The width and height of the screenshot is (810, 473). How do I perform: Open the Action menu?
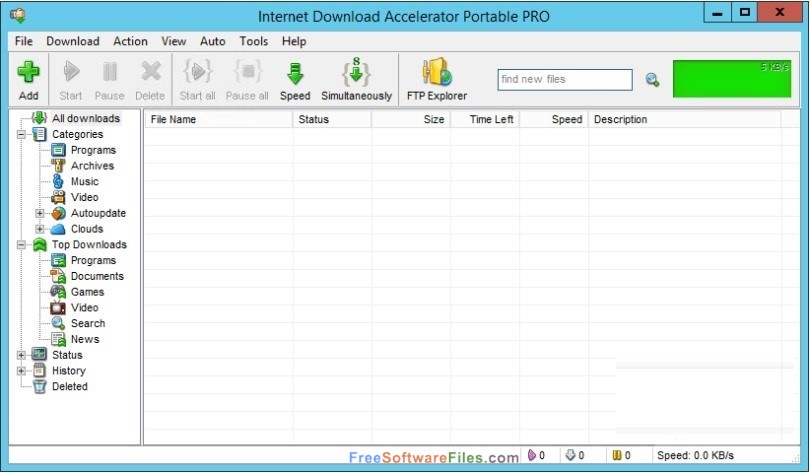click(130, 41)
